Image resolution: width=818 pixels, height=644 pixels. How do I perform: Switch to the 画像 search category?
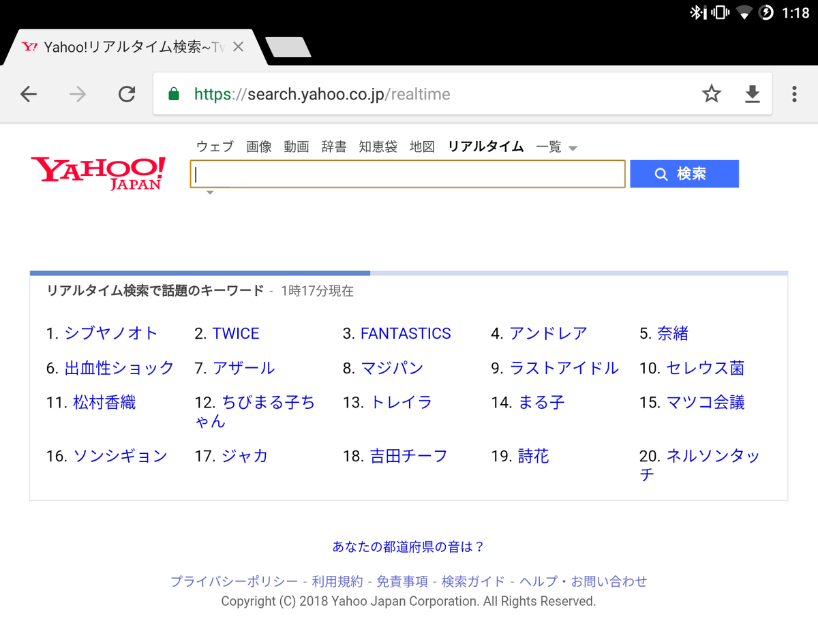pos(259,147)
